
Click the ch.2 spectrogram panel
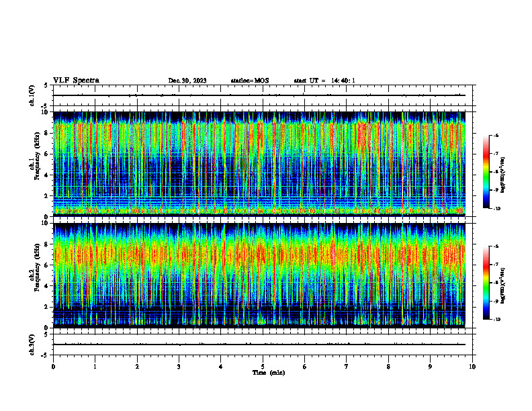259,275
